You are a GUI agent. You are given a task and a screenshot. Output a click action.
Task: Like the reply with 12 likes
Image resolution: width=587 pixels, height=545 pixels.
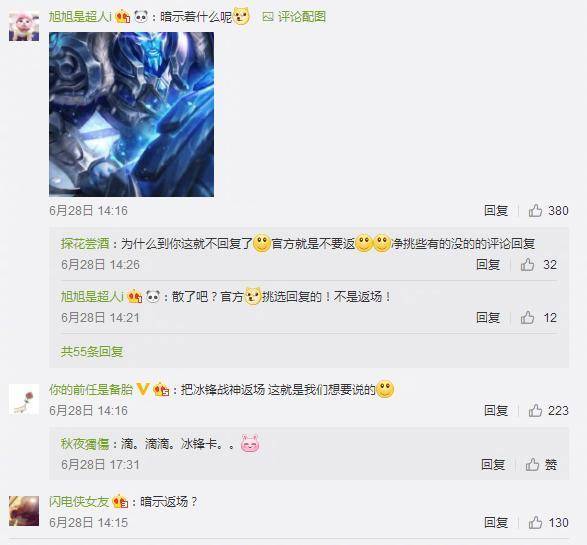527,317
